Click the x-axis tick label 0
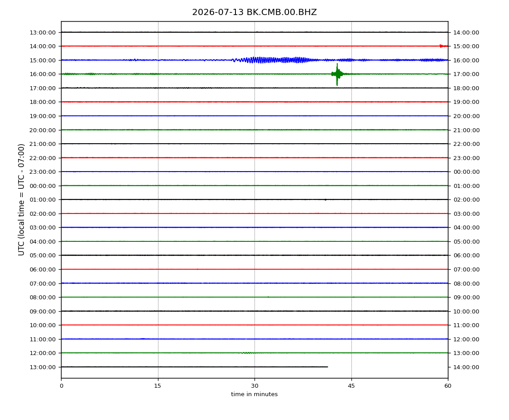 (x=62, y=386)
